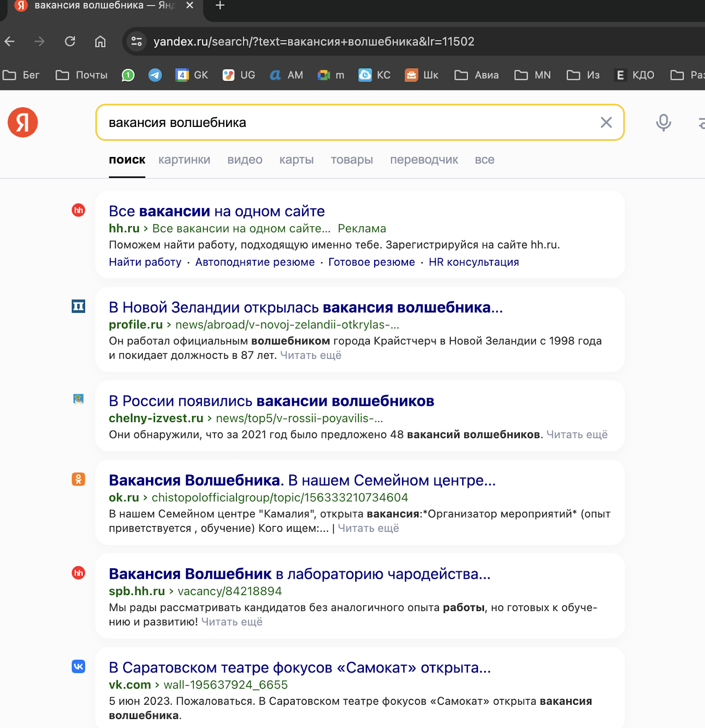Click the vk.com domain link
This screenshot has height=728, width=705.
(130, 685)
